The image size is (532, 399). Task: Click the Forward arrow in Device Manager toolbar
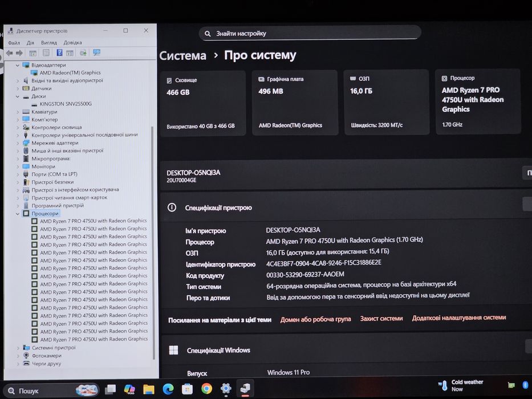click(19, 53)
